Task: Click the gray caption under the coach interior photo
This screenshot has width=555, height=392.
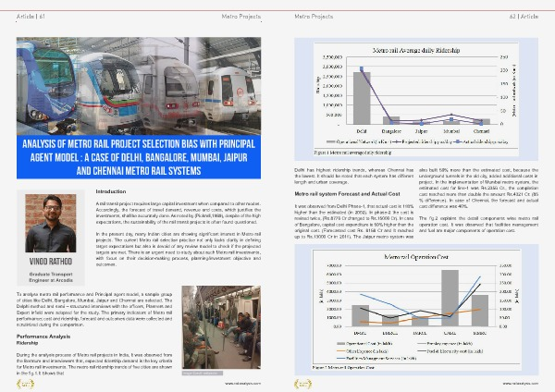Action: coord(203,373)
